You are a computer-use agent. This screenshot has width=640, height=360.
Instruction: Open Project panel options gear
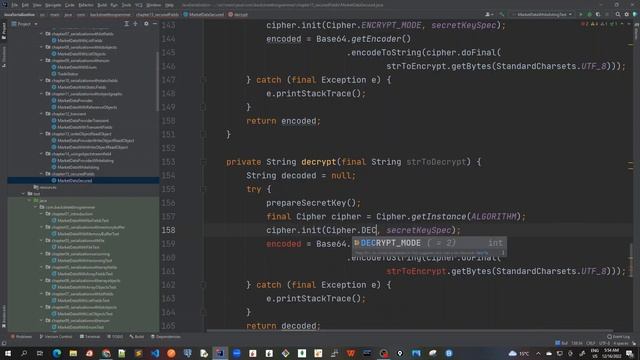pos(146,24)
